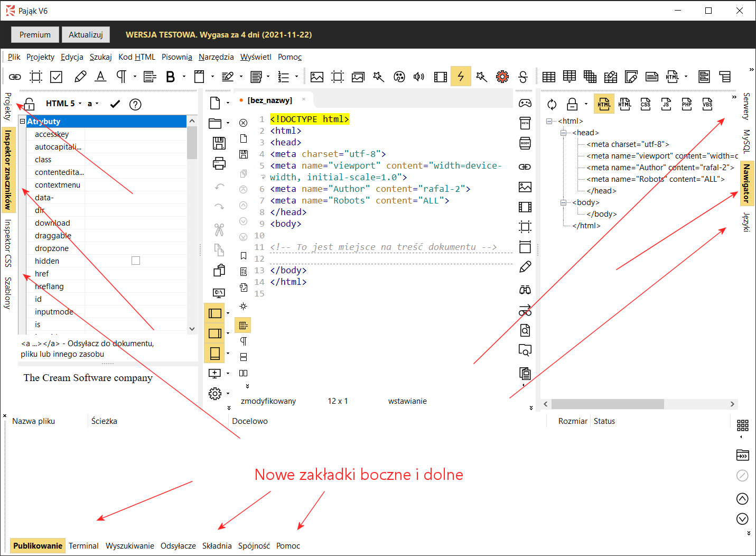Click the JS file icon in the Nawigator toolbar
The height and width of the screenshot is (556, 756).
coord(666,104)
